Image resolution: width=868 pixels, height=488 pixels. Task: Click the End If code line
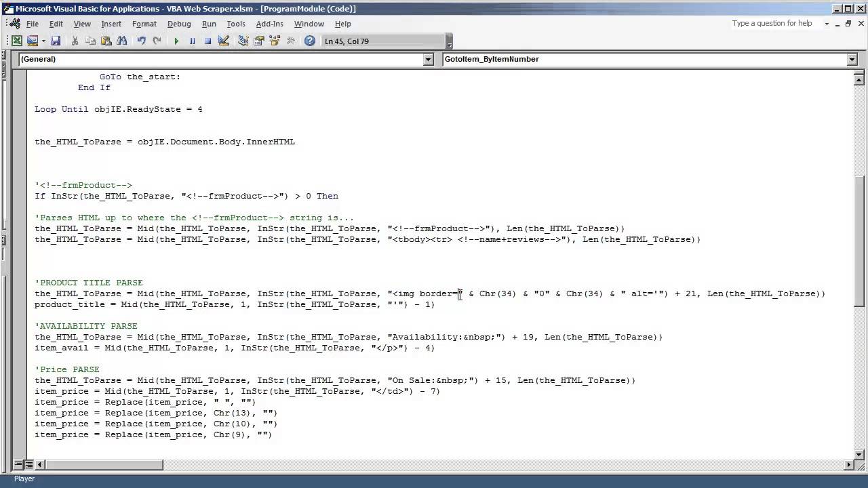(x=94, y=87)
